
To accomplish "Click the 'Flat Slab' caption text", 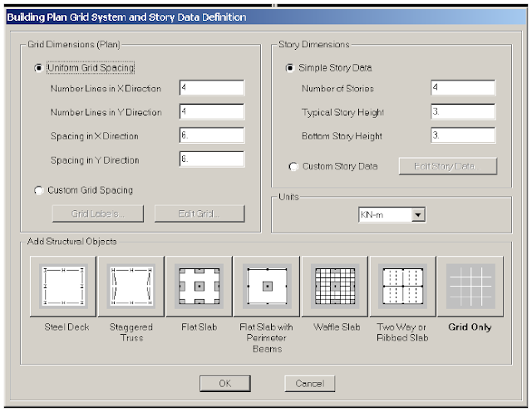I will click(x=199, y=327).
